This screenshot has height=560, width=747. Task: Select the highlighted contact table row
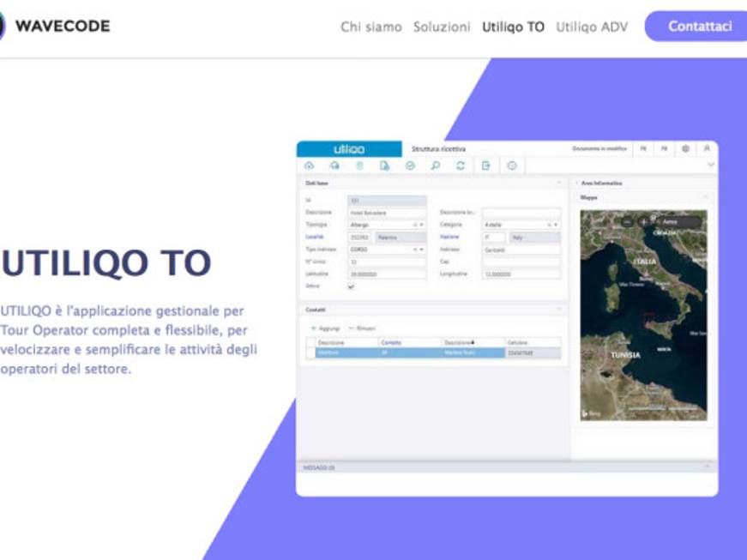[433, 352]
